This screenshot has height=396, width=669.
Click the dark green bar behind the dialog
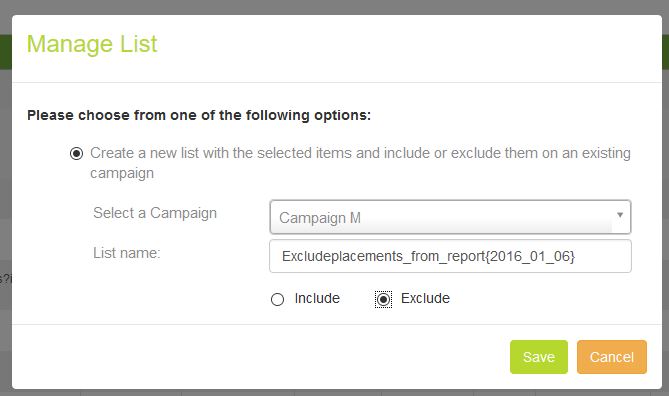click(x=5, y=52)
